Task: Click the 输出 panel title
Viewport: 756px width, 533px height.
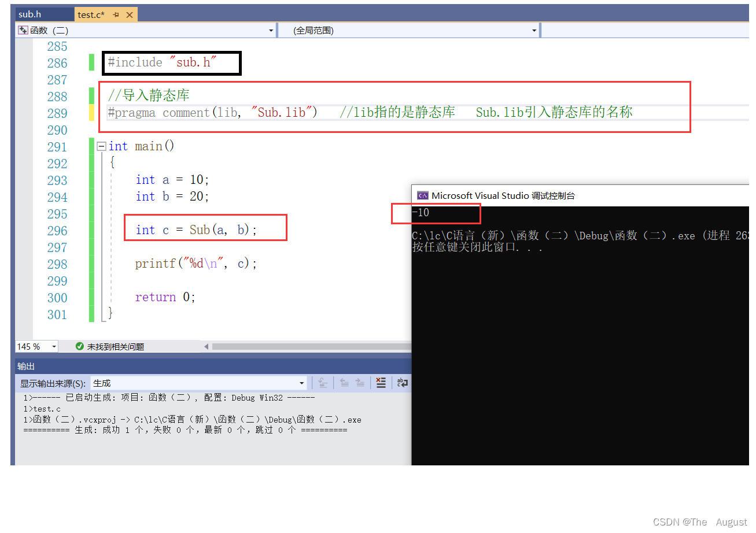Action: pyautogui.click(x=26, y=367)
